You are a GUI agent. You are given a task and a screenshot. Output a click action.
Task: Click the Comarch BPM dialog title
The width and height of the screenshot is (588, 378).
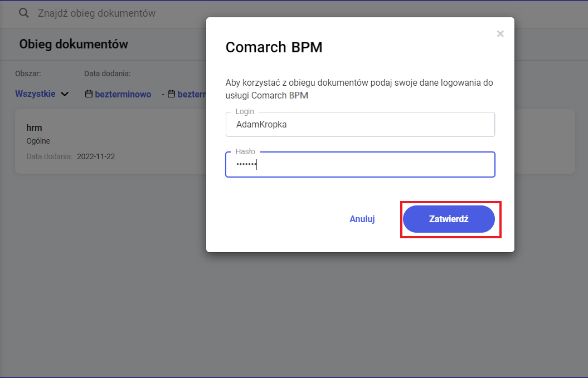click(x=274, y=47)
